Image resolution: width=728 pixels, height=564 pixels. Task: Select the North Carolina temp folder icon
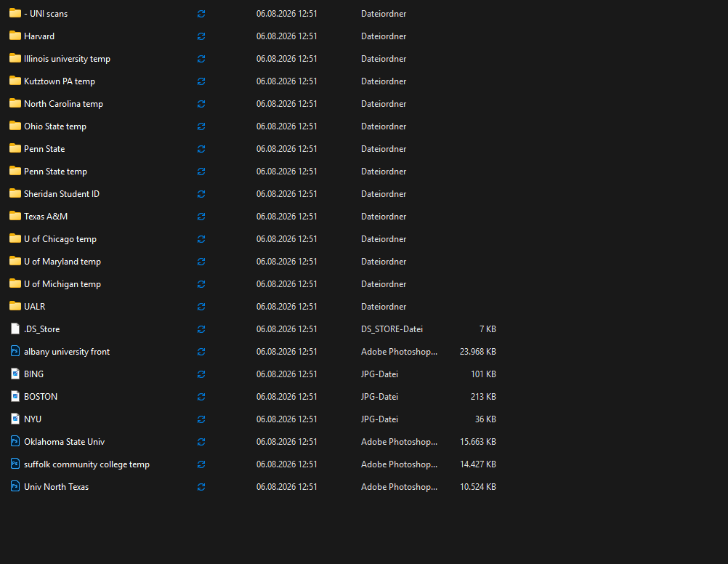click(x=15, y=103)
